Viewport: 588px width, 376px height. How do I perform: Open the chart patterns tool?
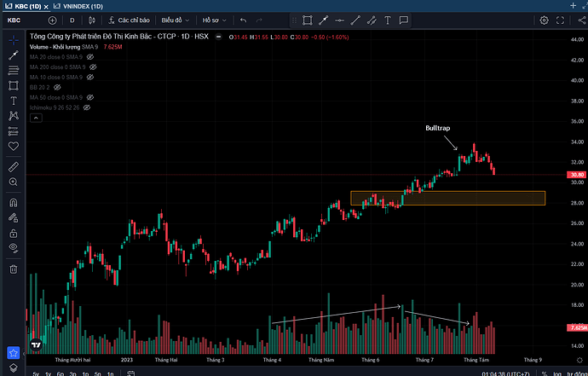point(14,116)
